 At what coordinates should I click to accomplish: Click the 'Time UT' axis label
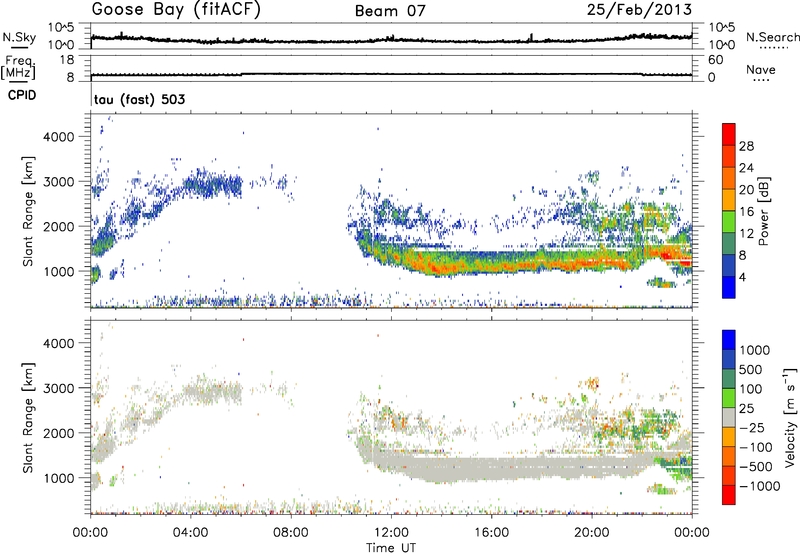click(x=391, y=548)
